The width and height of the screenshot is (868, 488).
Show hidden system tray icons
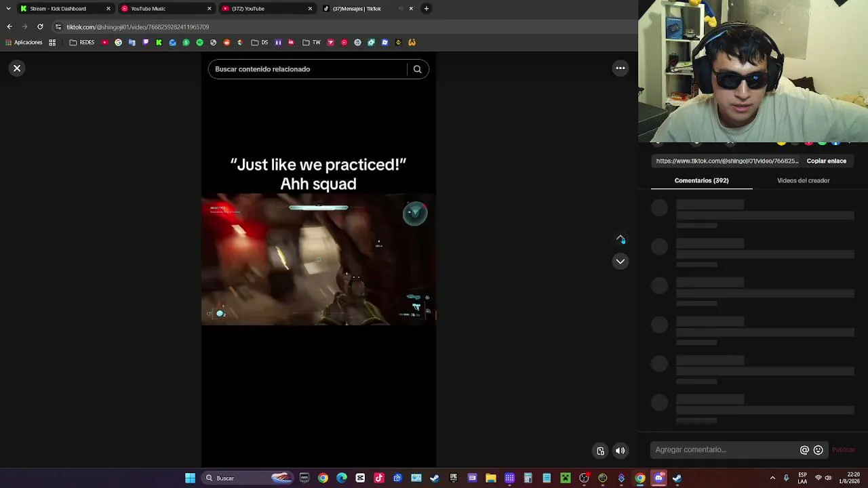click(772, 479)
